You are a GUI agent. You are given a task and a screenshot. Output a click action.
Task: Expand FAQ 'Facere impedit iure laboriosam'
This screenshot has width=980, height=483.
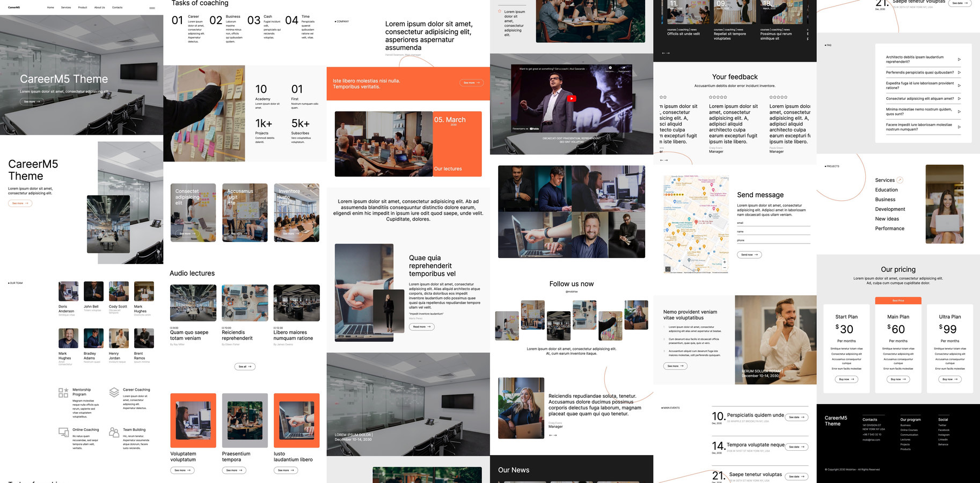pyautogui.click(x=959, y=127)
